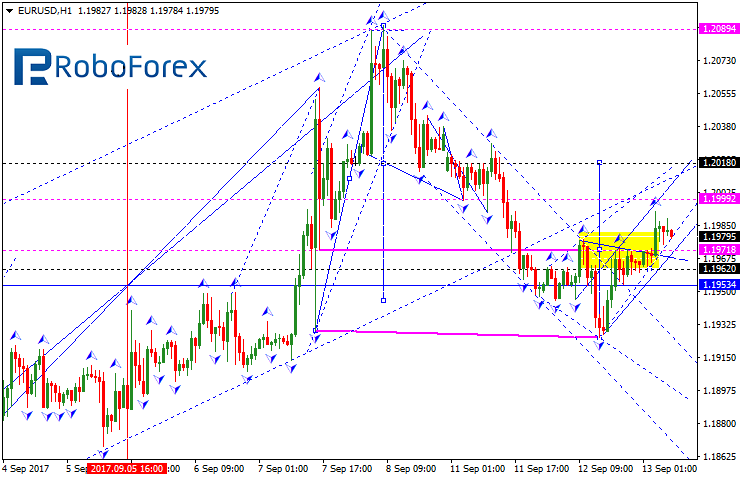The image size is (740, 480).
Task: Click the 1.19850 price scale value
Action: [x=719, y=226]
